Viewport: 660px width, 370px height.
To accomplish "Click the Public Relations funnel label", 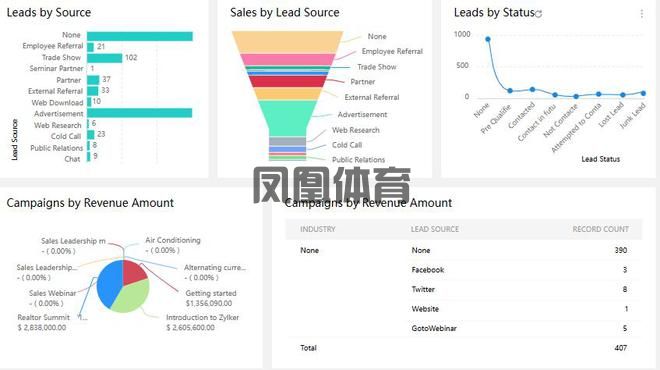I will [x=358, y=160].
